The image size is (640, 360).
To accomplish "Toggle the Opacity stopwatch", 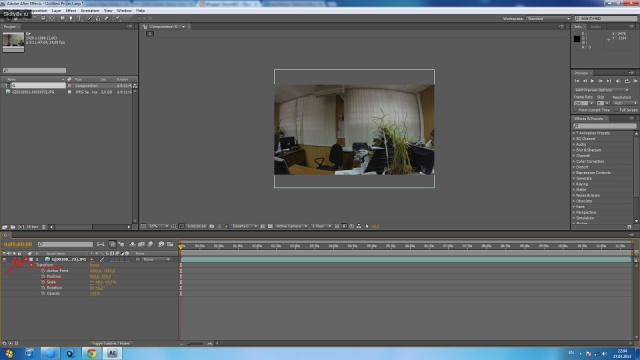I will (x=43, y=293).
